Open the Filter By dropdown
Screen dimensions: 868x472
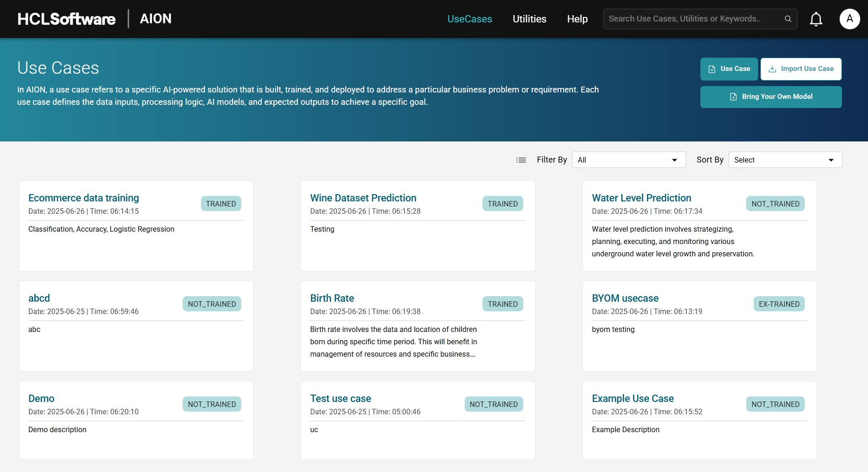pos(629,160)
